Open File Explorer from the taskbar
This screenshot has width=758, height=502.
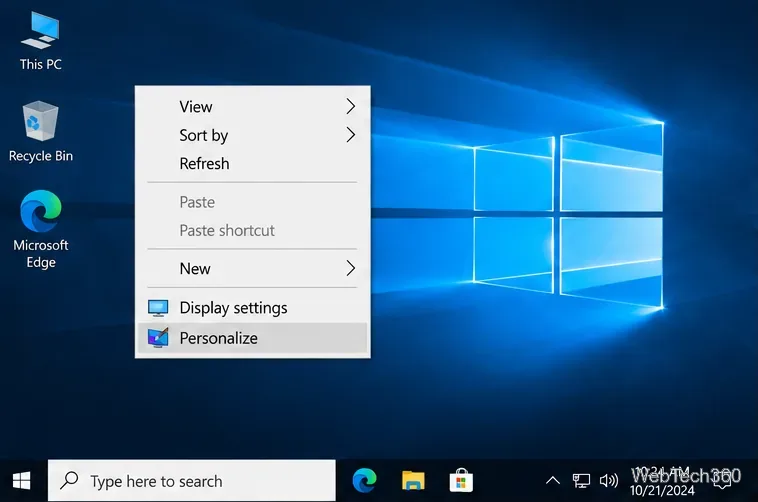pyautogui.click(x=413, y=481)
